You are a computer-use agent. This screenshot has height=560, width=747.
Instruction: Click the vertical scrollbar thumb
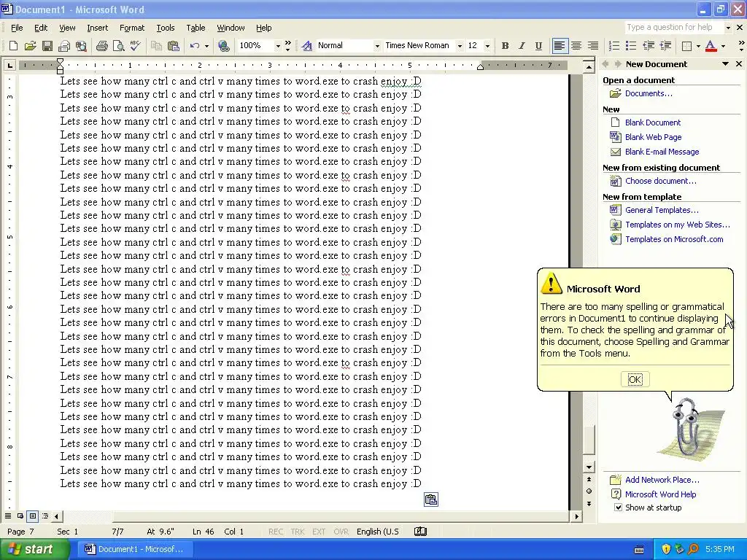point(589,440)
